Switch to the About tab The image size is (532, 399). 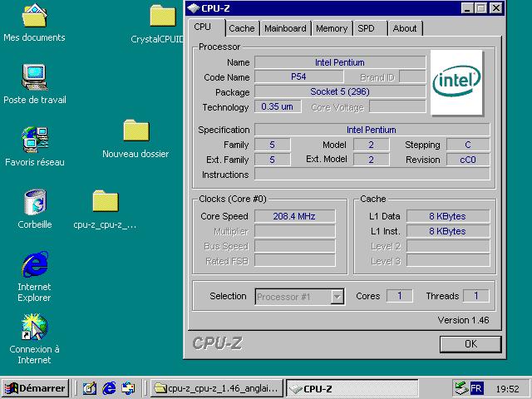pyautogui.click(x=405, y=28)
